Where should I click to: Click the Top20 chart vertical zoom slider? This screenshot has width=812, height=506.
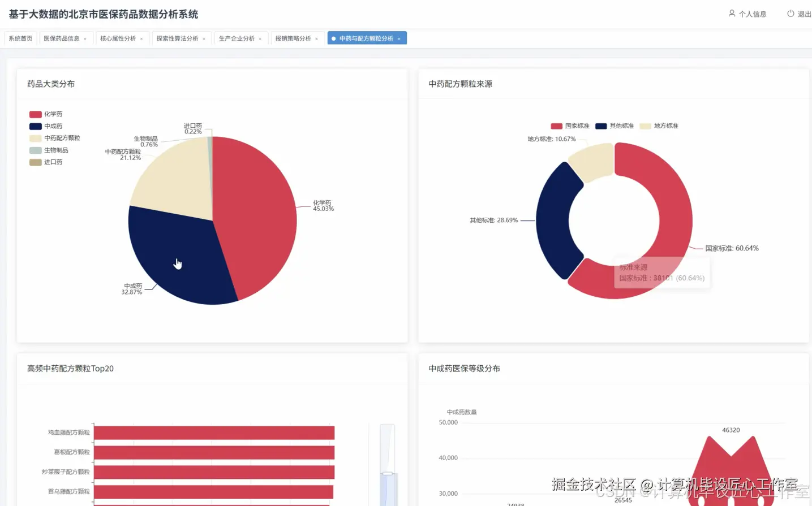[387, 465]
